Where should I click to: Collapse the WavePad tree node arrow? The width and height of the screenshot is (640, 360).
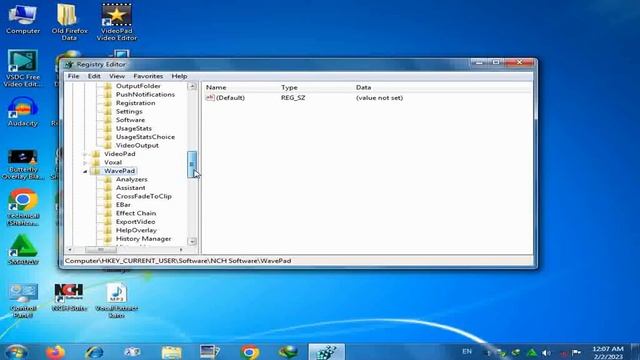[x=85, y=171]
